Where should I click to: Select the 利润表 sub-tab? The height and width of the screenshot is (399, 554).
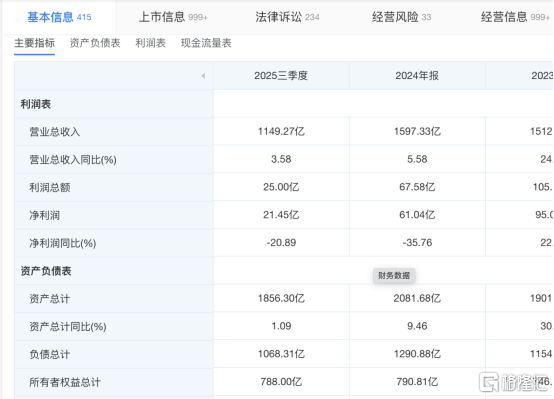[x=151, y=43]
